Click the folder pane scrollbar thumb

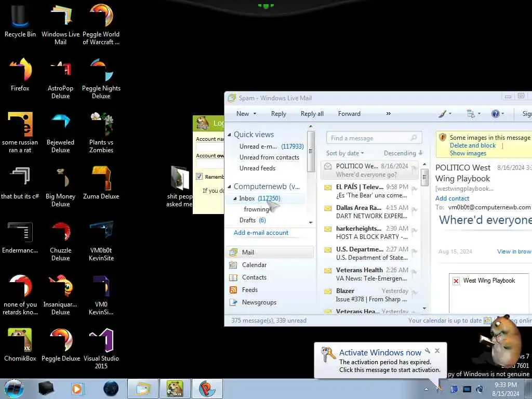tap(311, 151)
